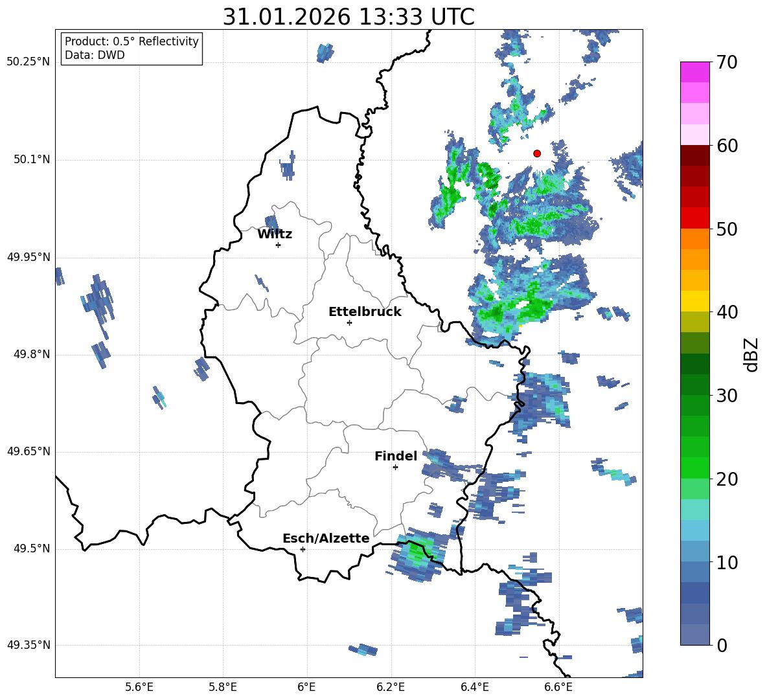Viewport: 767px width, 700px height.
Task: Click the 6.2°E longitude label
Action: pos(391,687)
